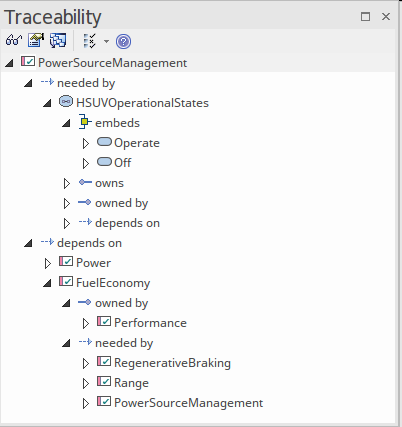402x427 pixels.
Task: Collapse the FuelEconomy tree node
Action: (47, 283)
